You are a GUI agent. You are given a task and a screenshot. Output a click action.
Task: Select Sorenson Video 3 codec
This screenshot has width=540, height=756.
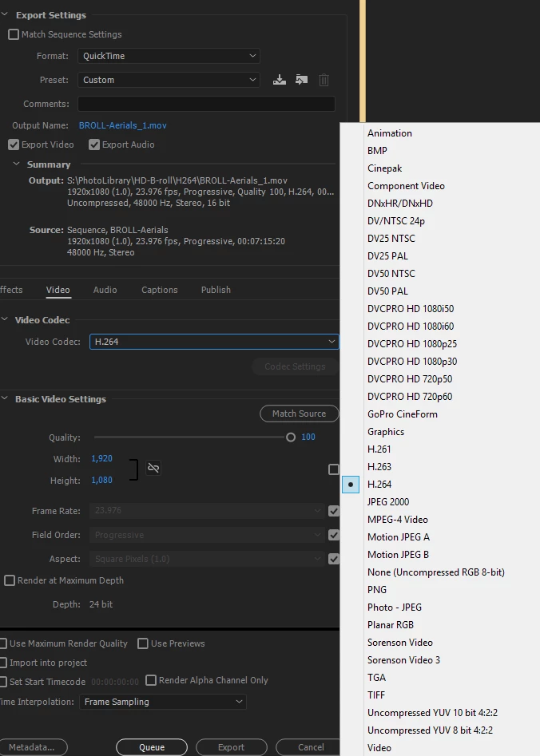(x=403, y=660)
